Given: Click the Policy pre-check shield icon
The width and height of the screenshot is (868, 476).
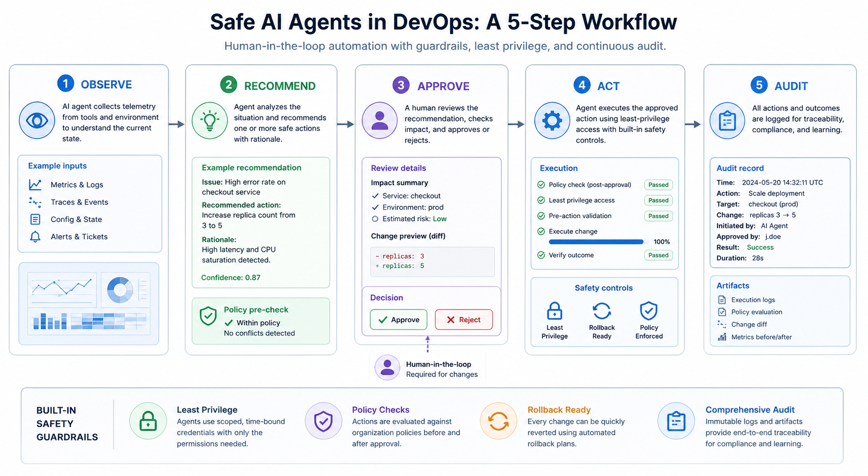Looking at the screenshot, I should pyautogui.click(x=208, y=316).
